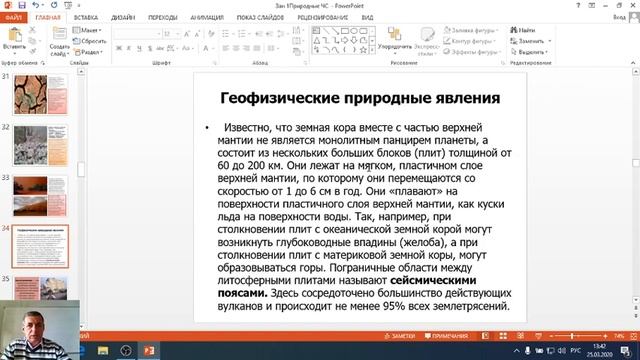Screen dimensions: 640x360
Task: Toggle Comments (Примечания) pane in status bar
Action: coord(446,336)
